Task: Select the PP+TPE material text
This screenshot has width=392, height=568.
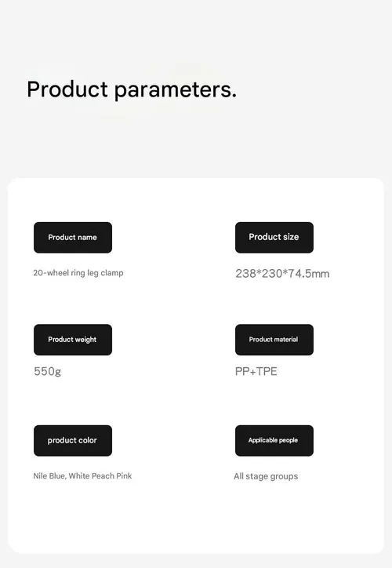Action: point(256,372)
